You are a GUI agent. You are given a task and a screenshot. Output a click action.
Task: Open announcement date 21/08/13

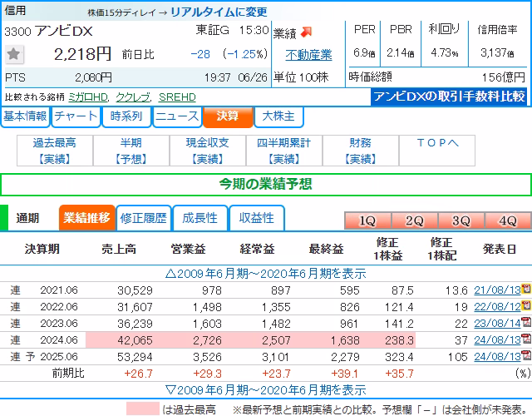pos(497,290)
